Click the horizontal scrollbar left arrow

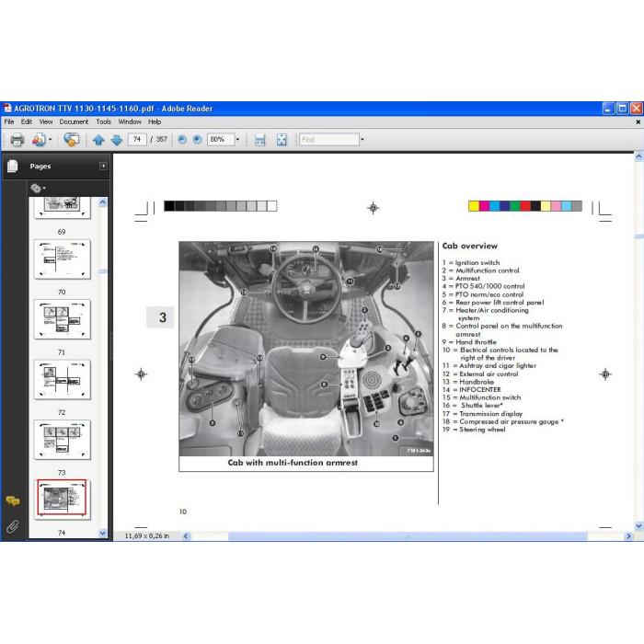(186, 536)
